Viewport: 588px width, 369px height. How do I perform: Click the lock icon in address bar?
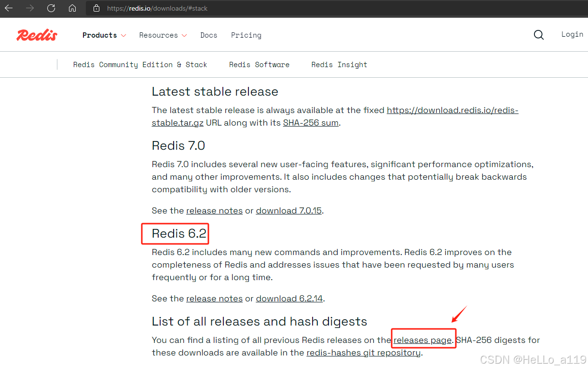pos(96,8)
